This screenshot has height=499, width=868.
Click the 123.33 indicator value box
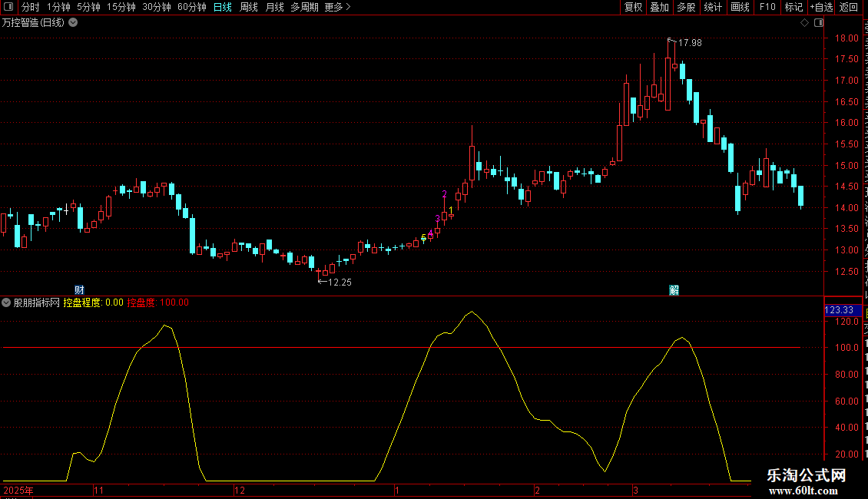843,310
